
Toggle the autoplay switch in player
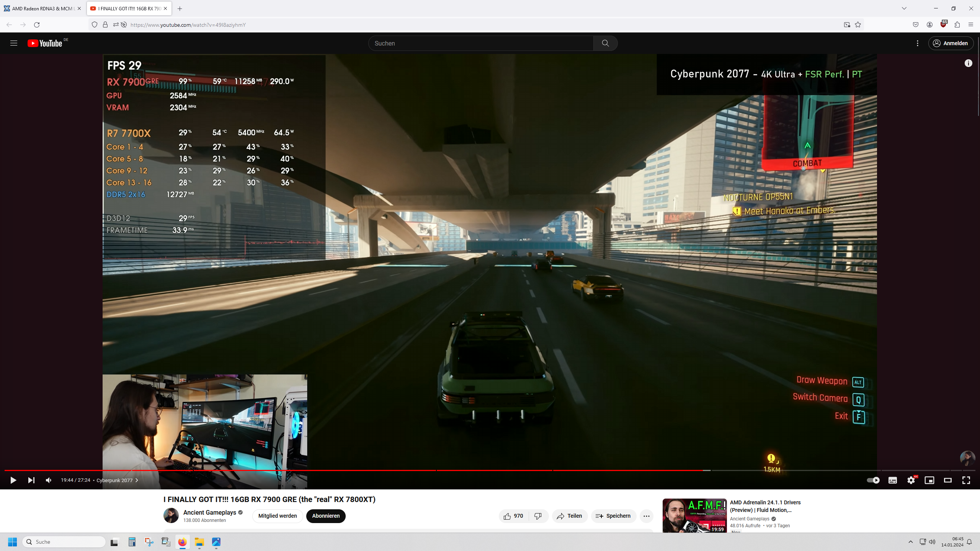point(873,480)
